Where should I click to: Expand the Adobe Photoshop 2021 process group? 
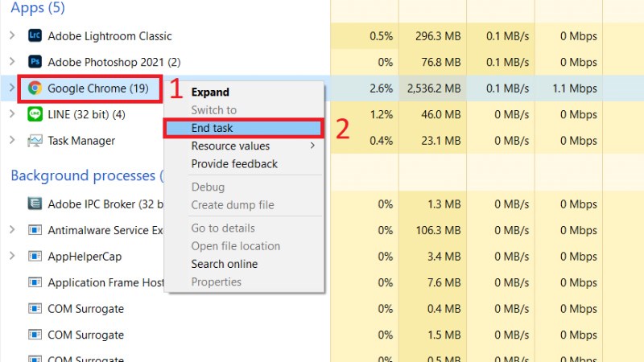point(12,62)
